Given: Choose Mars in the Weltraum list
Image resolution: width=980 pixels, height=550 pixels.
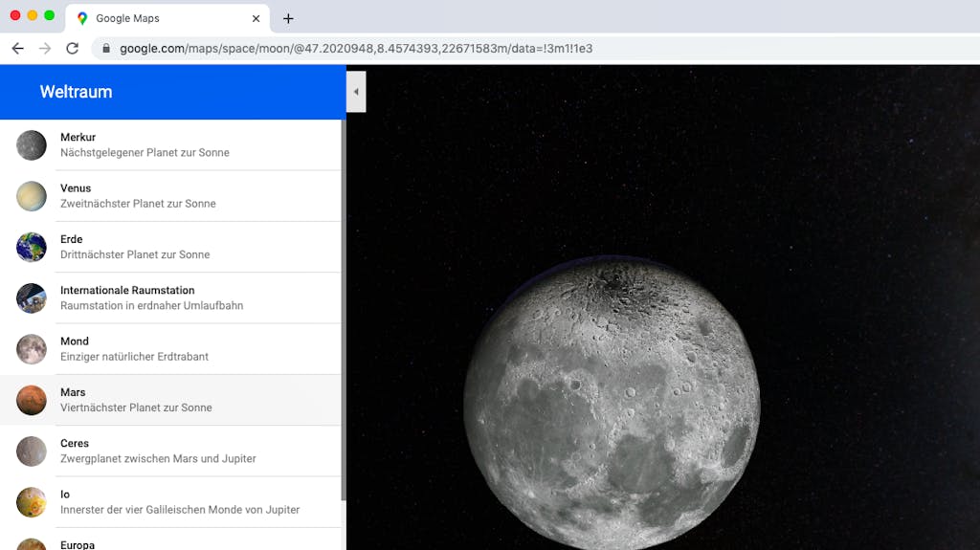Looking at the screenshot, I should point(170,400).
